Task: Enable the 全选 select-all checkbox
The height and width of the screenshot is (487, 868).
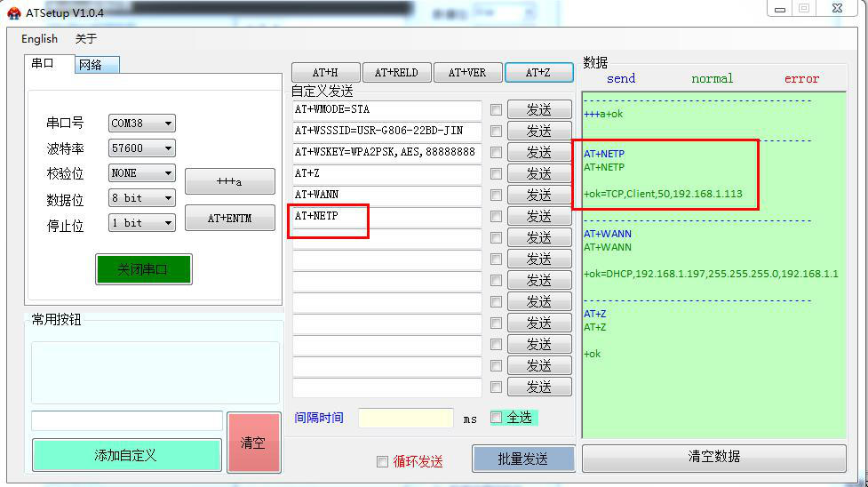Action: (x=497, y=418)
